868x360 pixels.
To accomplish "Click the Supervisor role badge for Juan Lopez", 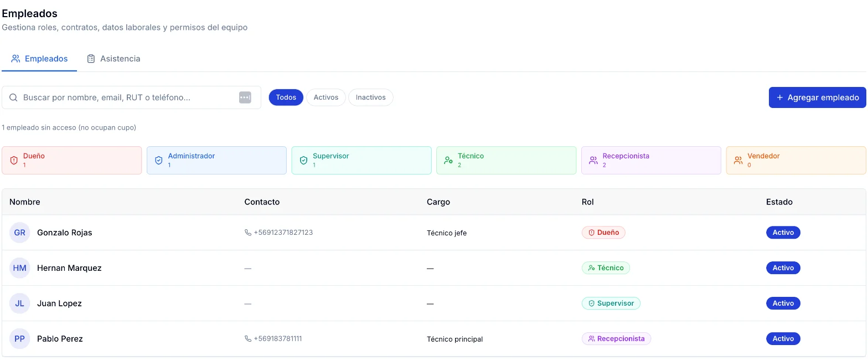I will [x=611, y=304].
